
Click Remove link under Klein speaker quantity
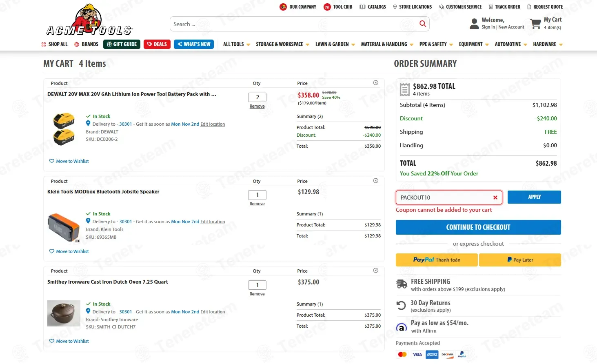point(257,204)
